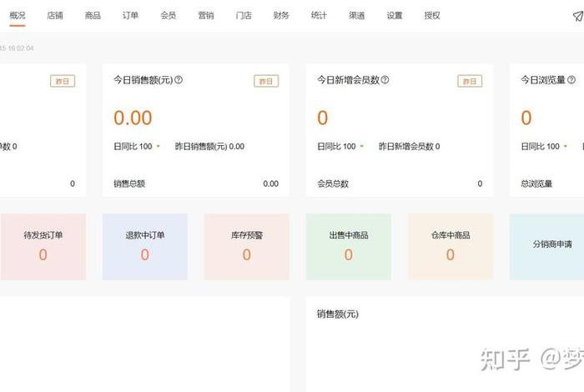Open the 退款中订单 tile

145,246
